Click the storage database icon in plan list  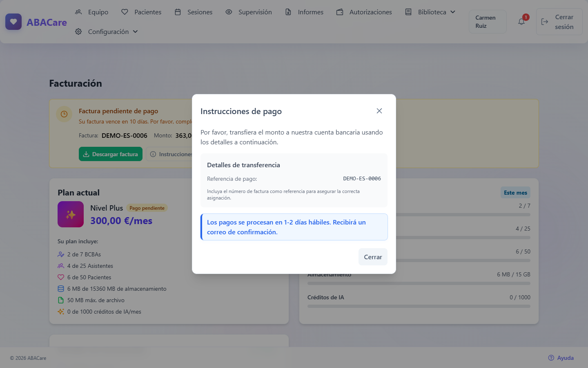(x=61, y=289)
